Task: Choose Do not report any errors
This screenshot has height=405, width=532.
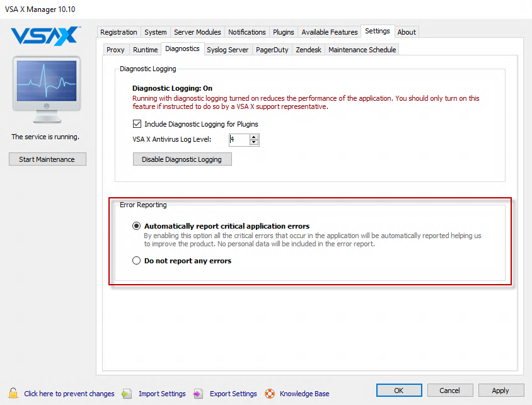Action: click(x=136, y=260)
